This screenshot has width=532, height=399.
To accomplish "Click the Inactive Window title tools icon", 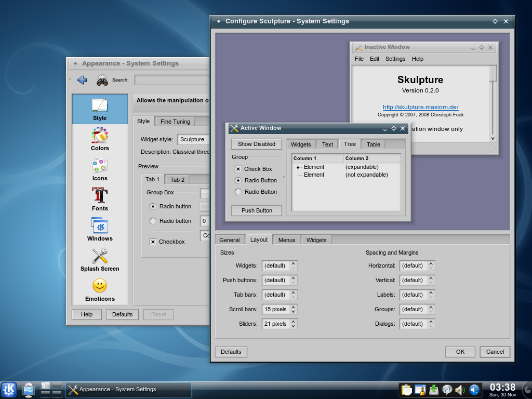I will tap(358, 47).
